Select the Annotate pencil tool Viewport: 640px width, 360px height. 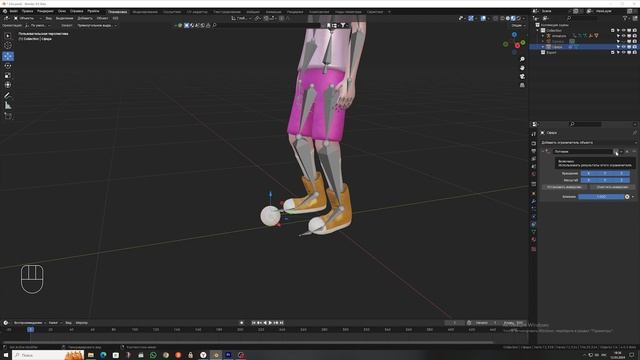click(8, 96)
